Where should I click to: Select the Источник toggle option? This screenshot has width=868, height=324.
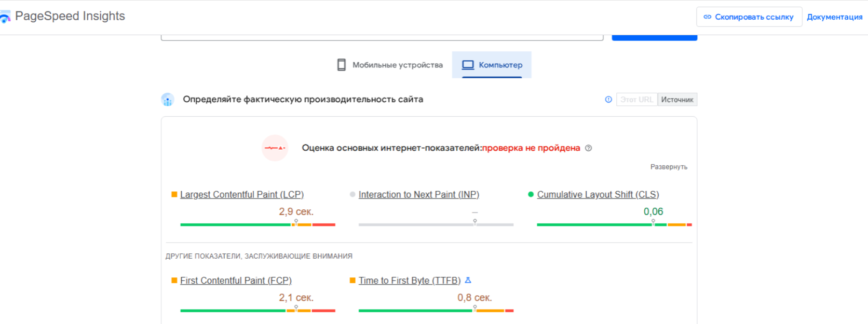pos(677,100)
